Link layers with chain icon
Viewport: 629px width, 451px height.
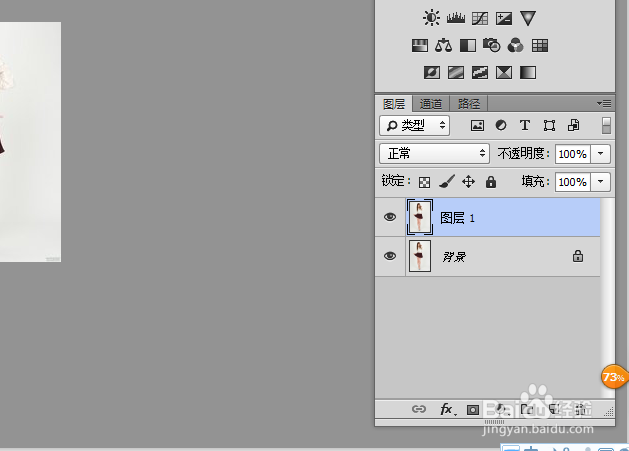[x=419, y=409]
